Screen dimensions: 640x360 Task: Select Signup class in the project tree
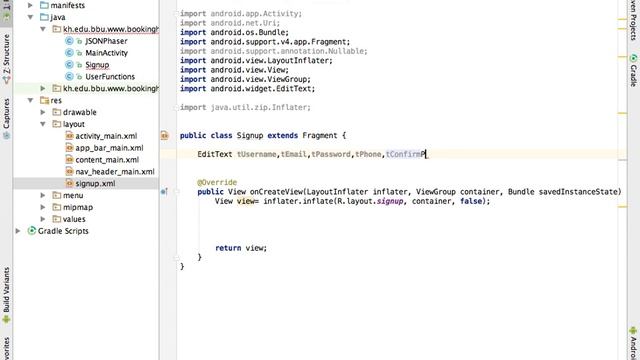pyautogui.click(x=97, y=64)
